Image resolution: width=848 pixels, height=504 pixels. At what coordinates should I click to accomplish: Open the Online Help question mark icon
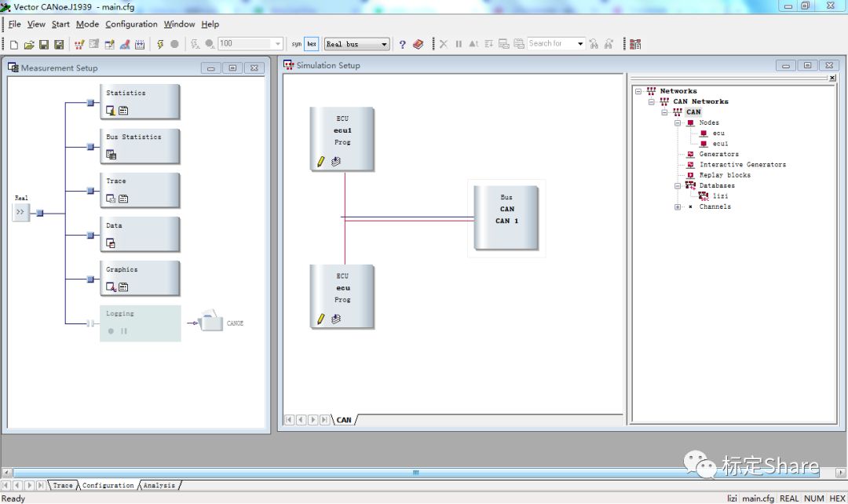[x=401, y=44]
